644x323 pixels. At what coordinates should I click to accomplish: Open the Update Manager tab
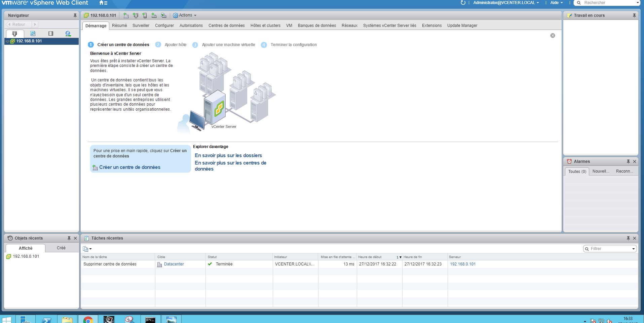[462, 26]
